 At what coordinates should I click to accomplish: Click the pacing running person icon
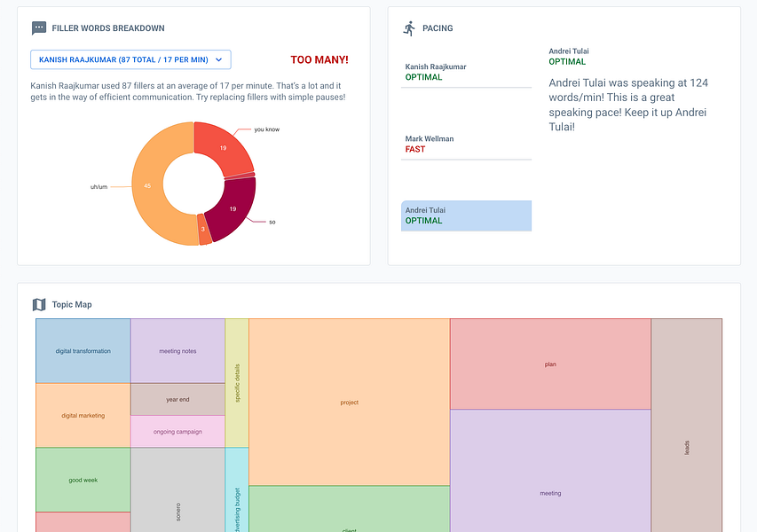click(x=409, y=28)
